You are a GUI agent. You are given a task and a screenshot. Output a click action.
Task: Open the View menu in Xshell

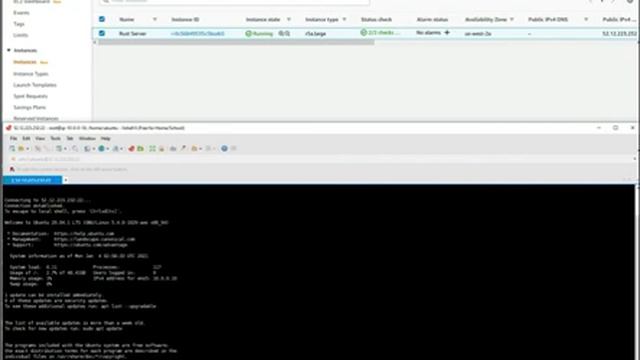tap(40, 138)
